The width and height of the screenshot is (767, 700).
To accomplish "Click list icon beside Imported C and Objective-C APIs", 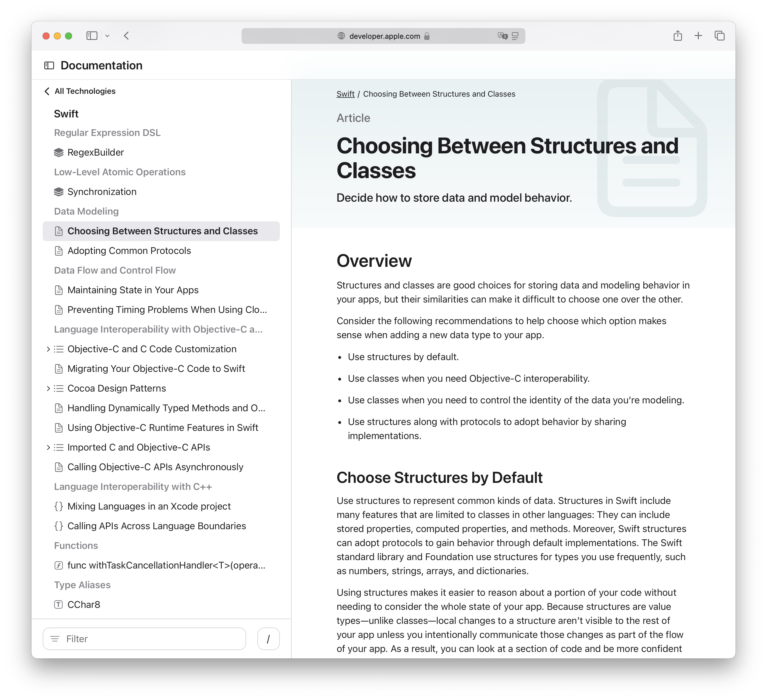I will pos(59,447).
